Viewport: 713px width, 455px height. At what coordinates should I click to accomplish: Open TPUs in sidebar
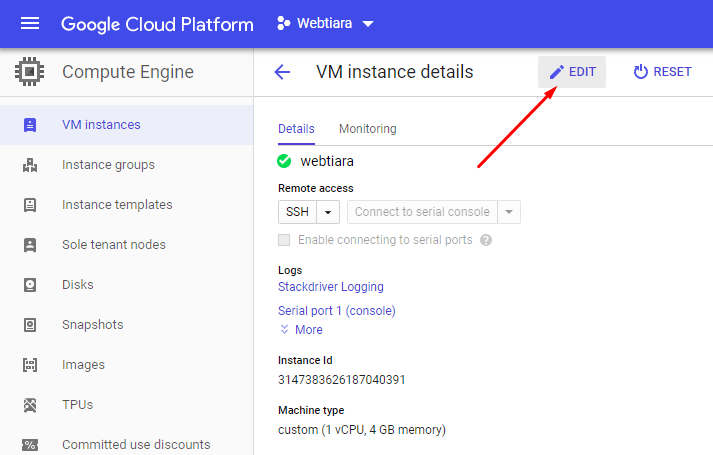tap(126, 405)
